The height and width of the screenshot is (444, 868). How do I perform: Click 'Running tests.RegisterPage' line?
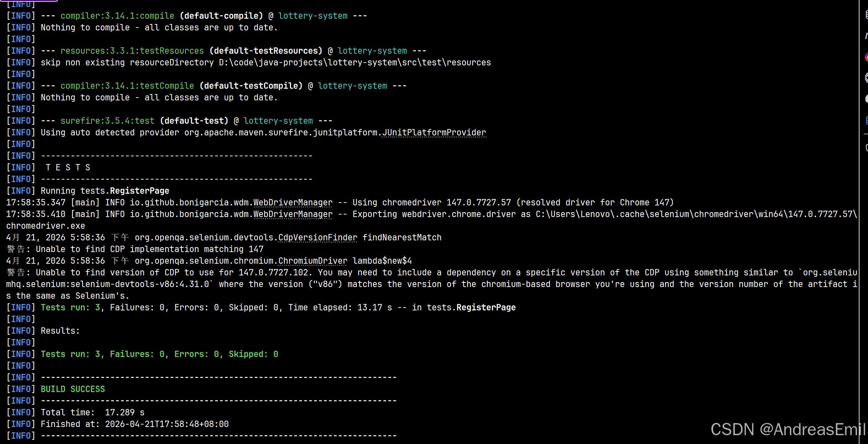click(105, 191)
